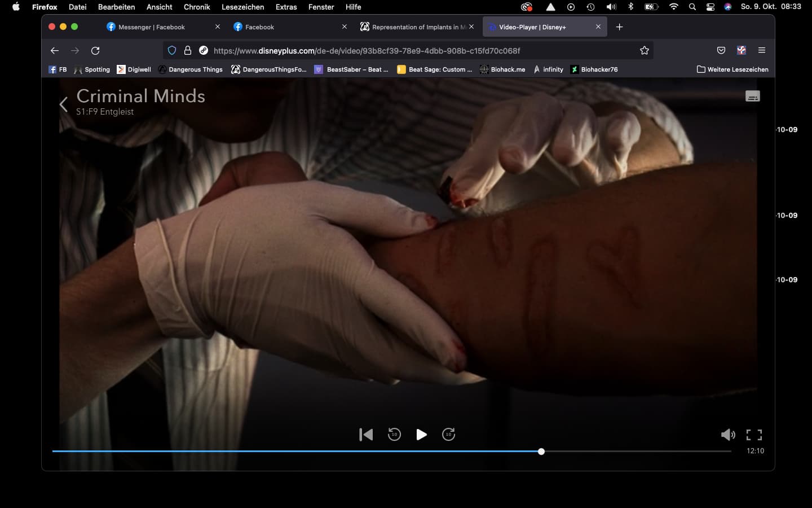Open the Biohack.me bookmark
Screen dimensions: 812x508
(502, 69)
